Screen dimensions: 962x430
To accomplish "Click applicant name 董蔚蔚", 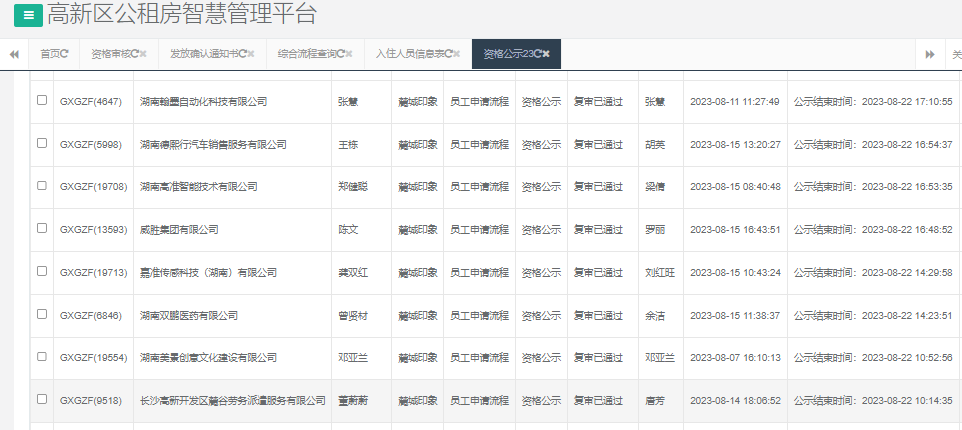I will [x=353, y=401].
